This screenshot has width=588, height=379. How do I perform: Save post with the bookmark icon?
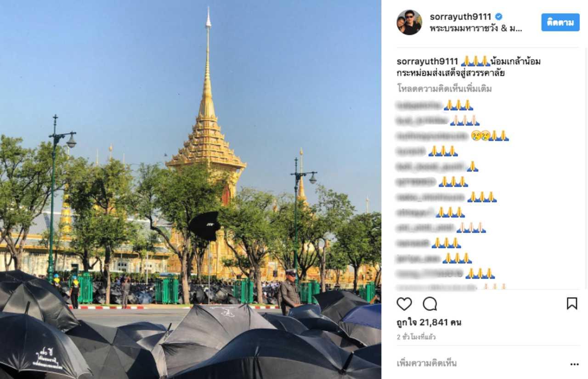pos(572,304)
